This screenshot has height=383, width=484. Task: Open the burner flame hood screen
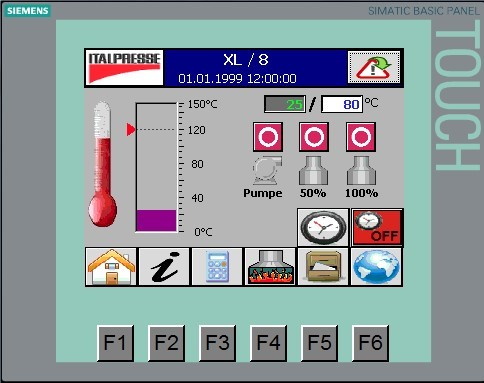pos(270,267)
